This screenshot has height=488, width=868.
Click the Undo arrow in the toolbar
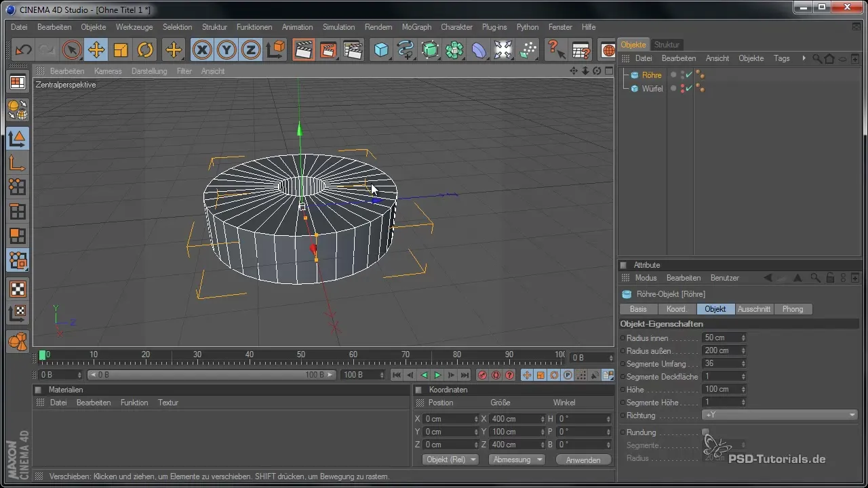coord(24,50)
